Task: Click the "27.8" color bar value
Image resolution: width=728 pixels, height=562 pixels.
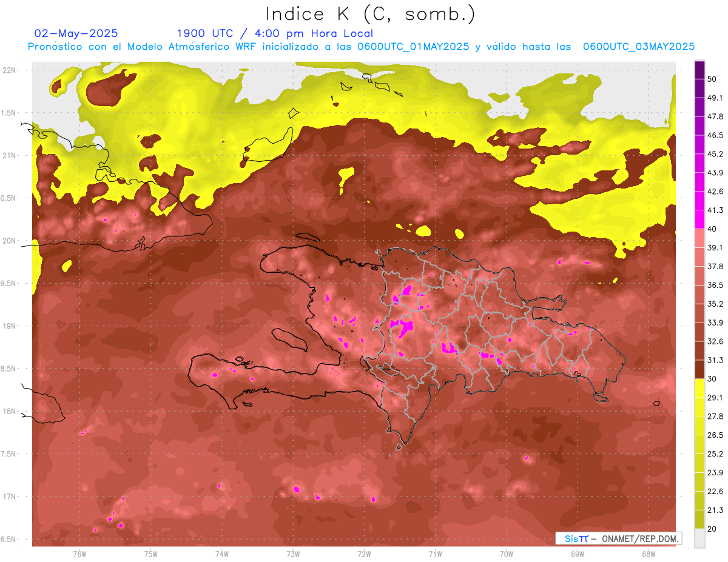Action: pyautogui.click(x=715, y=416)
